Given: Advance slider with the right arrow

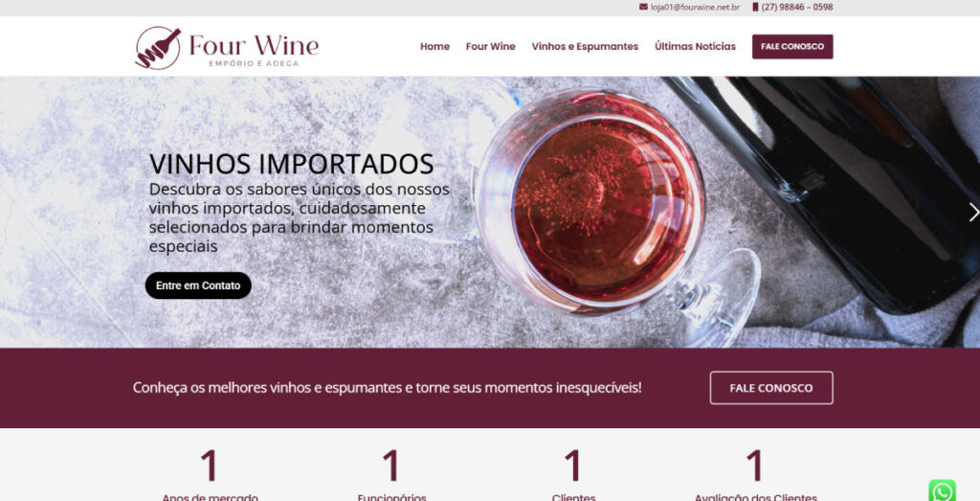Looking at the screenshot, I should point(973,212).
